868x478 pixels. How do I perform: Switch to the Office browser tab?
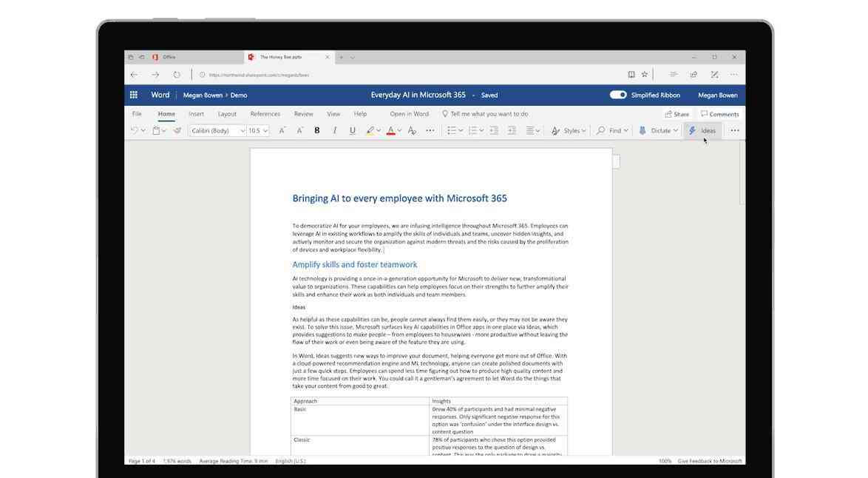coord(184,57)
